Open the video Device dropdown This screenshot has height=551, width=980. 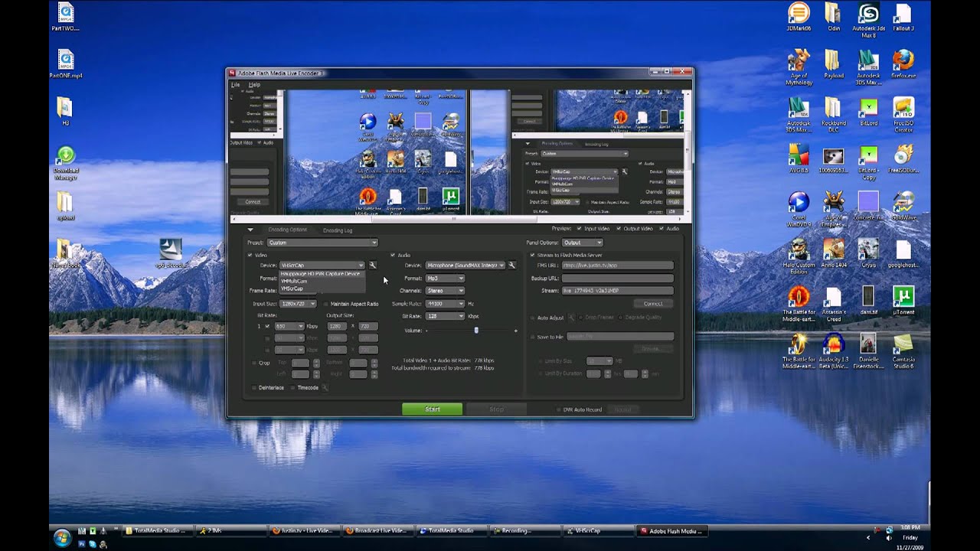(x=322, y=265)
